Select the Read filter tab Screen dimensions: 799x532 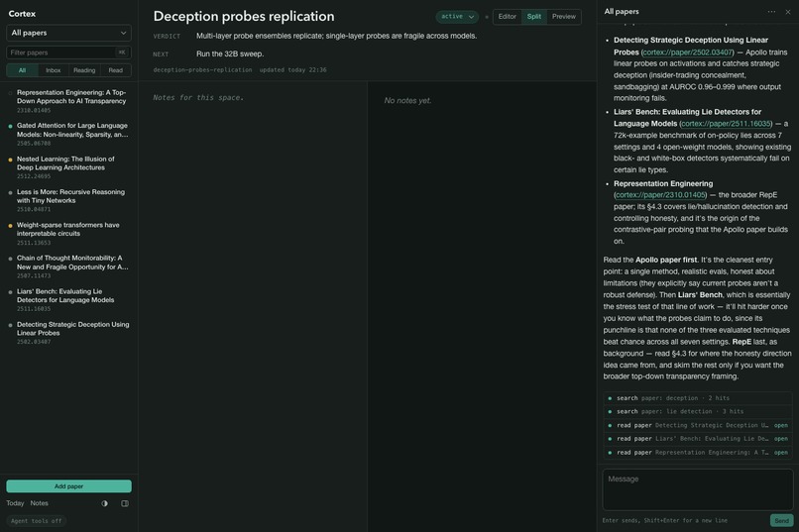point(116,70)
